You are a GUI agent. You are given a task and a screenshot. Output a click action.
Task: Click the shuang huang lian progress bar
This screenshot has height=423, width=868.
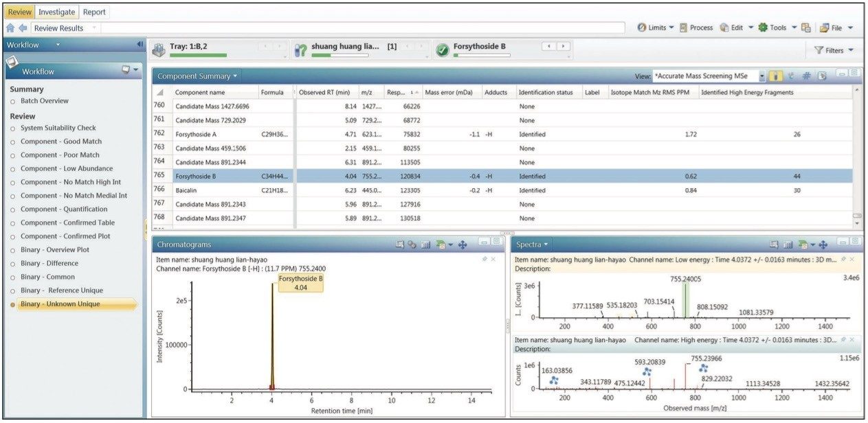[x=340, y=55]
